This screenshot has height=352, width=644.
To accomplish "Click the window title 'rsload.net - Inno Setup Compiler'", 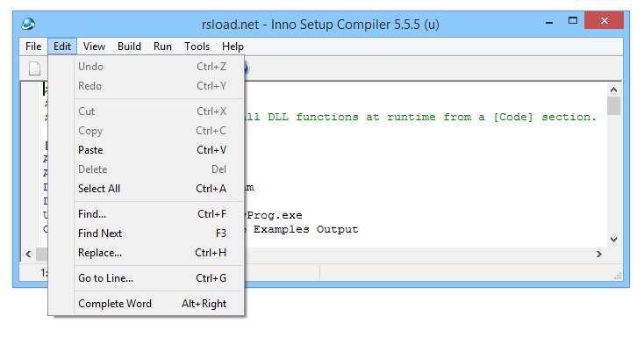I will point(320,25).
